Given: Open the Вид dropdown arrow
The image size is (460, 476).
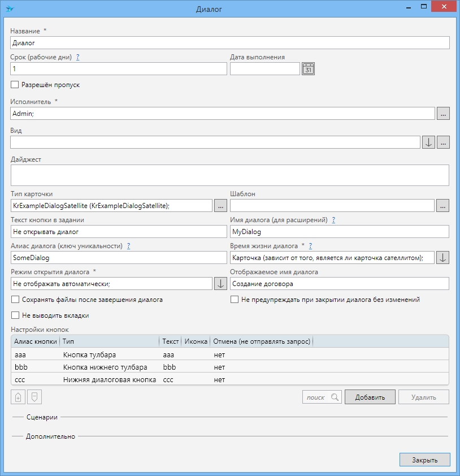Looking at the screenshot, I should pos(429,142).
